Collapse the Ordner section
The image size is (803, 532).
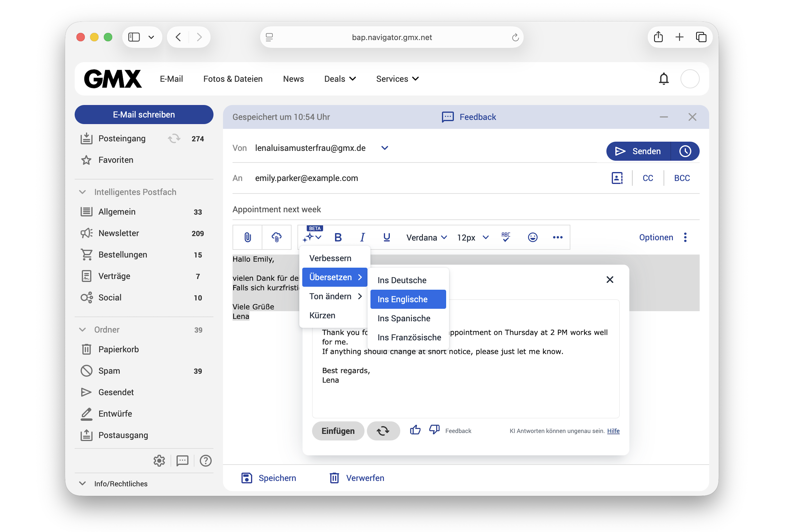click(x=83, y=330)
